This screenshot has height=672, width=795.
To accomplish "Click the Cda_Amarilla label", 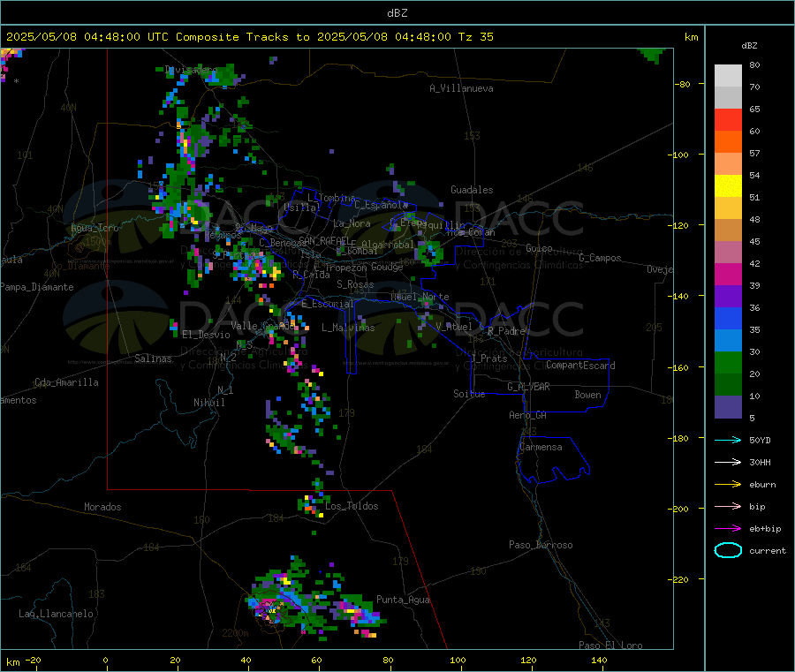I will click(66, 382).
